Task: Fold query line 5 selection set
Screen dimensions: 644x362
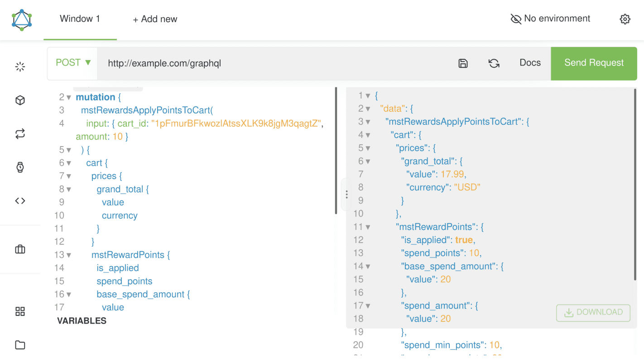Action: (x=69, y=150)
